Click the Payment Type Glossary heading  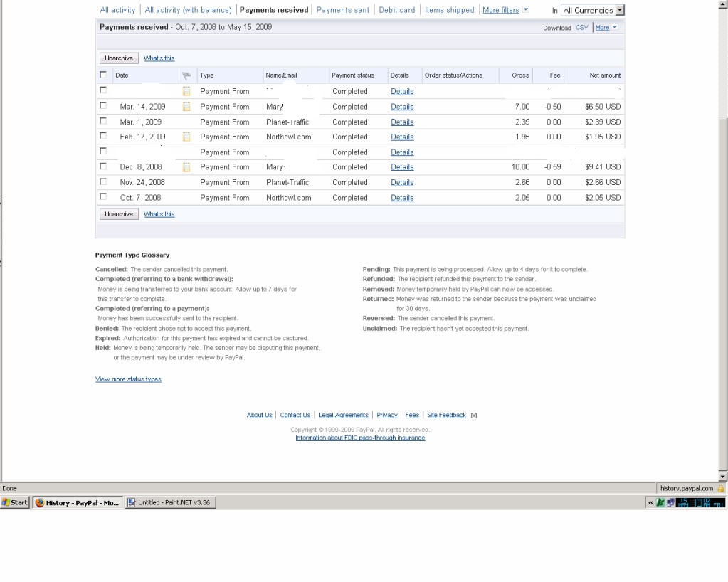point(132,255)
